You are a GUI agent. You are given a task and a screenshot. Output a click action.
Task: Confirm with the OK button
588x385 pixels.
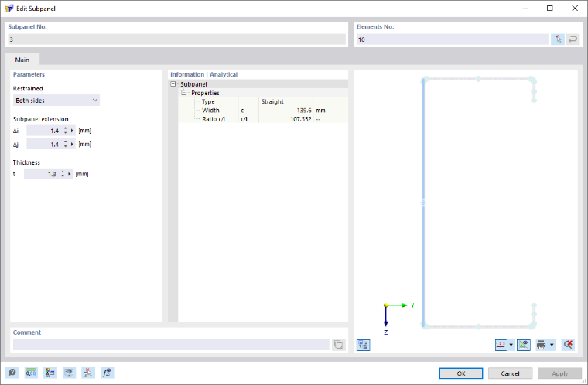click(x=461, y=373)
